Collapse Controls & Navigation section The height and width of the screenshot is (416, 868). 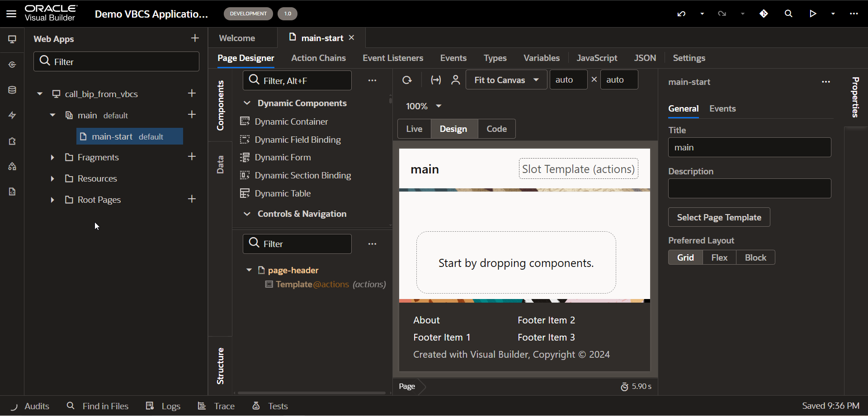coord(247,214)
